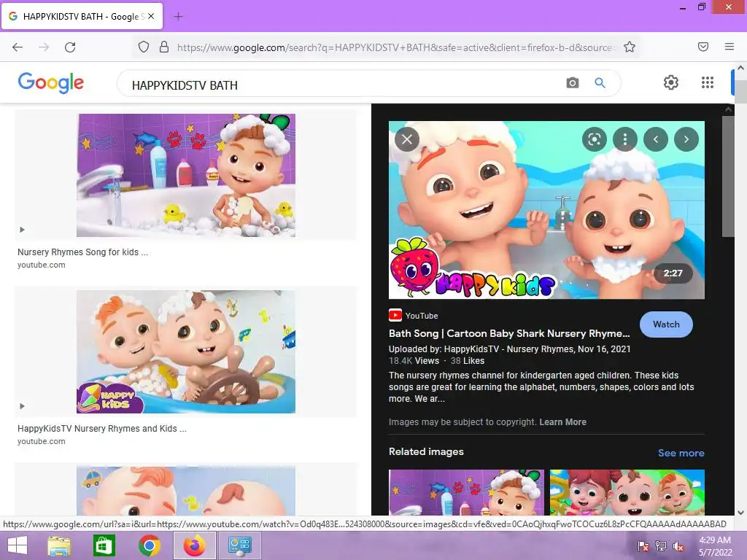Open the large Happy Kids preview image
747x560 pixels.
(x=546, y=210)
